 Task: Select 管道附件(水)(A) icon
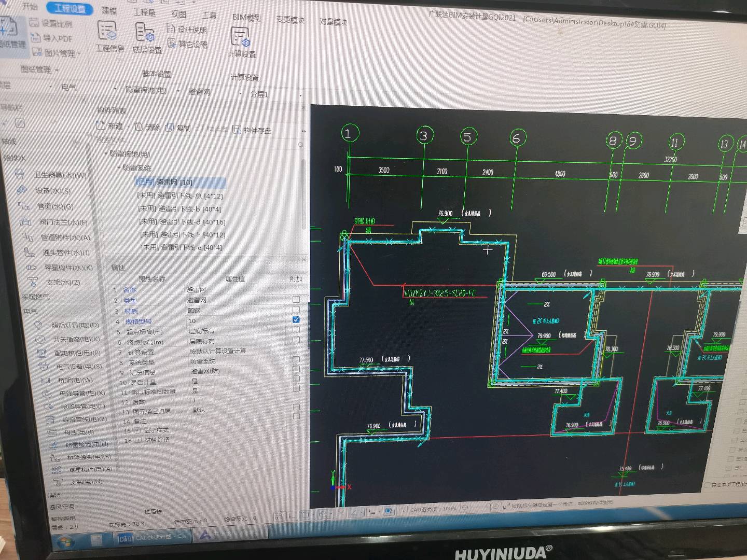tap(27, 237)
